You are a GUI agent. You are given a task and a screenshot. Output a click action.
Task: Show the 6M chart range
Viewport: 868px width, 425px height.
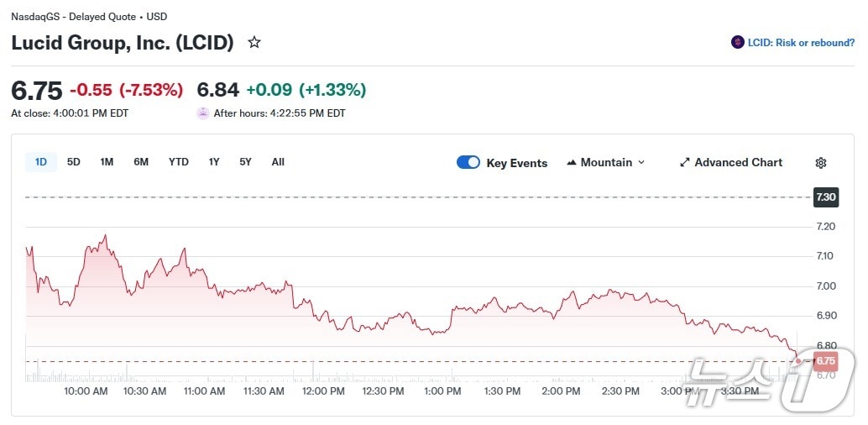[141, 162]
